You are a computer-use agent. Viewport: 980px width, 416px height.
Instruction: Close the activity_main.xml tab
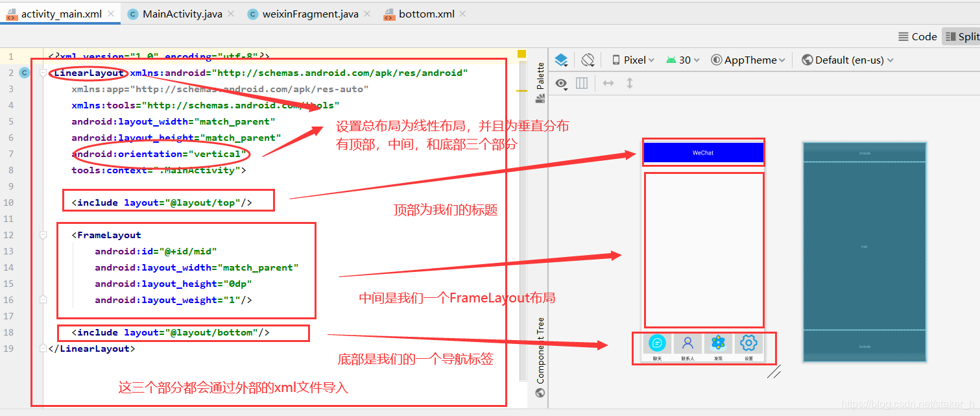coord(111,14)
